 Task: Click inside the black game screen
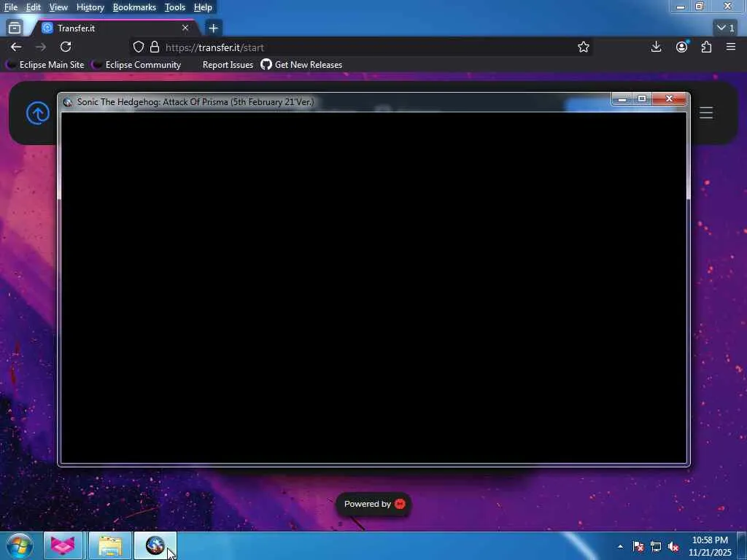tap(374, 287)
